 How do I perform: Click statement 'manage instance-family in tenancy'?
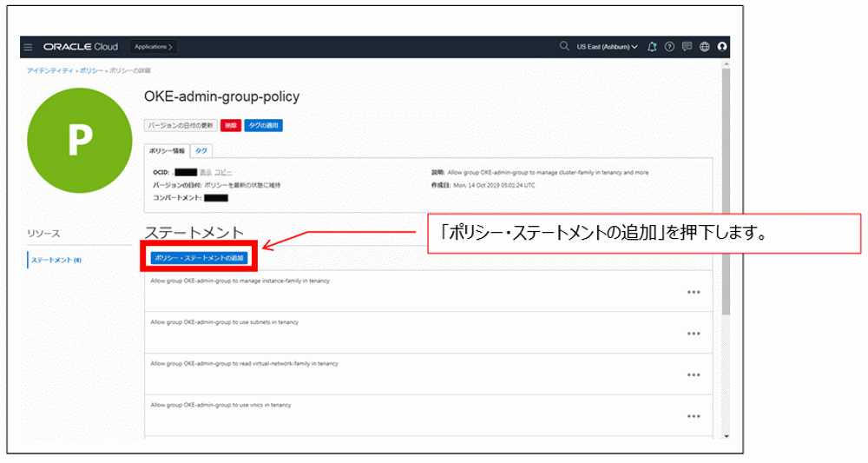[240, 281]
